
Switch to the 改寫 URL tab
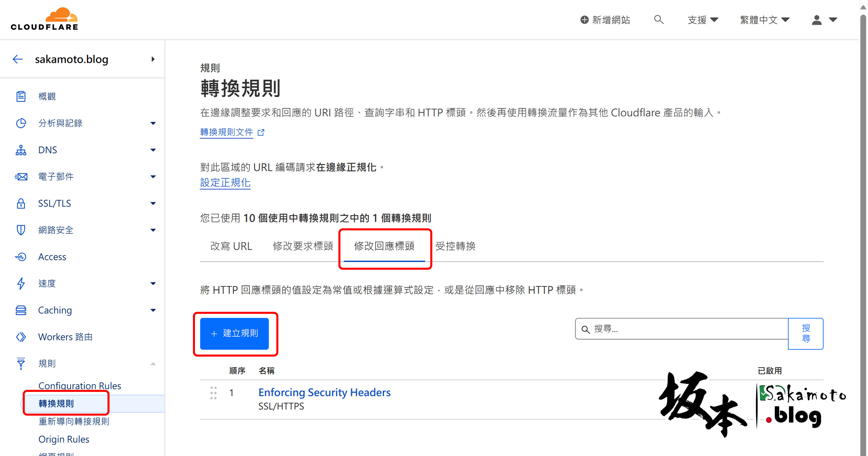click(231, 246)
